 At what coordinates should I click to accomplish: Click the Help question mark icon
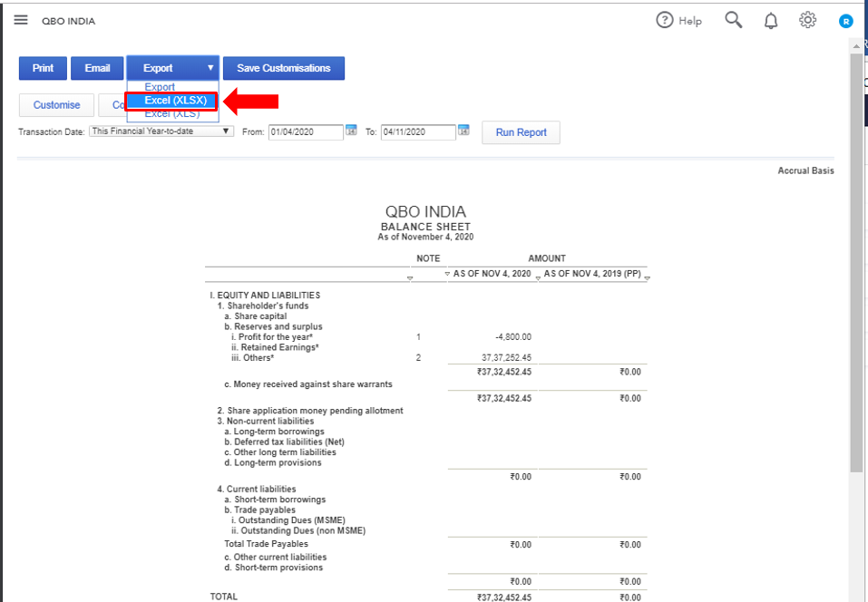point(664,21)
